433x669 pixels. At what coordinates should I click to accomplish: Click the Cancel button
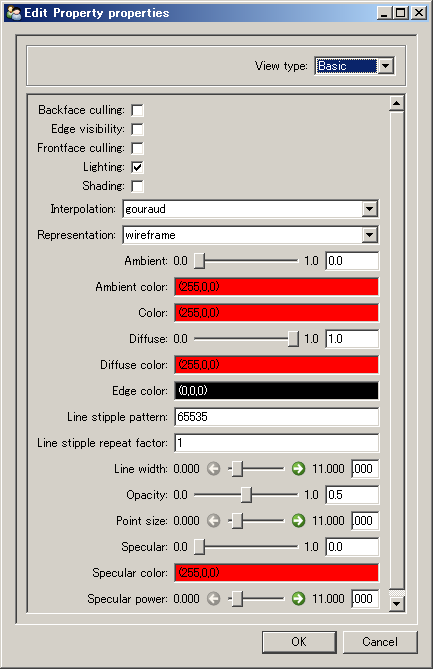(380, 642)
